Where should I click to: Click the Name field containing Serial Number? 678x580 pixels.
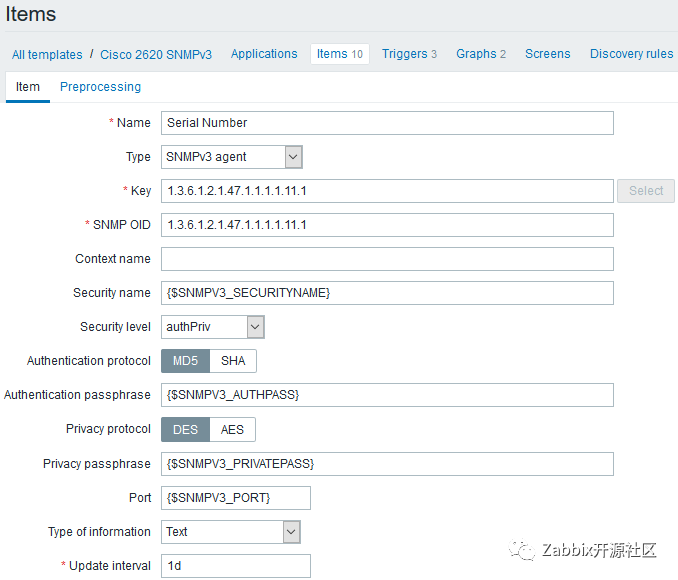click(387, 123)
